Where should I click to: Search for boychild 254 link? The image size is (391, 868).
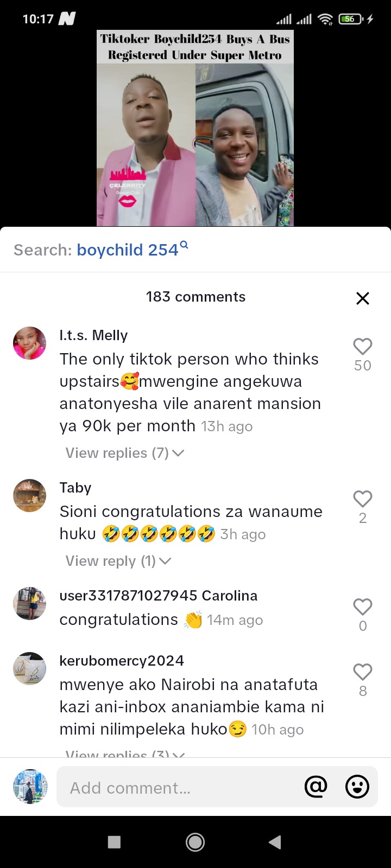133,250
